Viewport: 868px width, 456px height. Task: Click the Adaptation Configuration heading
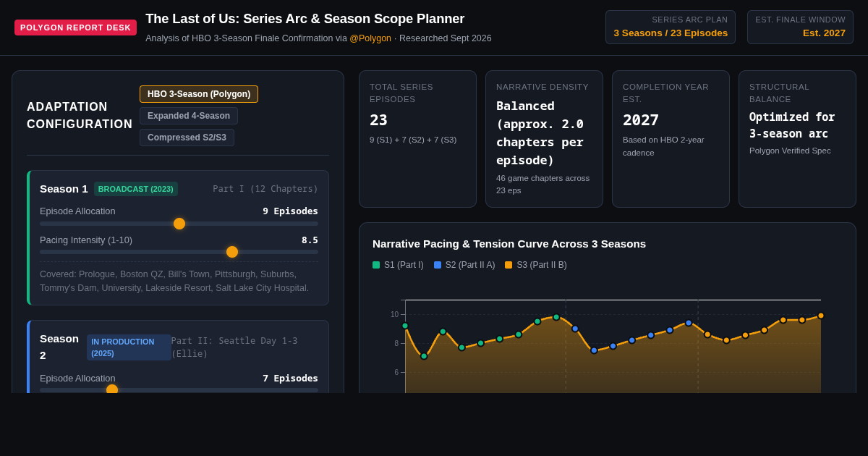tap(80, 116)
